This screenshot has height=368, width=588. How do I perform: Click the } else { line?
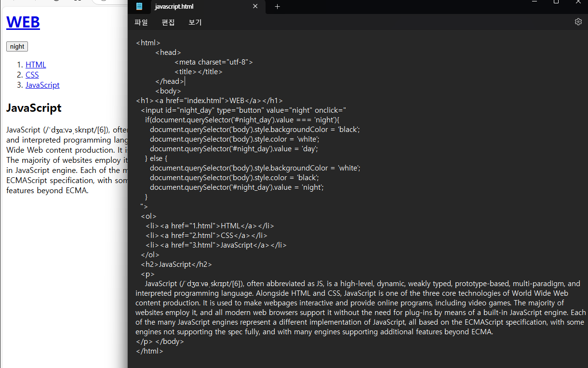pos(157,158)
